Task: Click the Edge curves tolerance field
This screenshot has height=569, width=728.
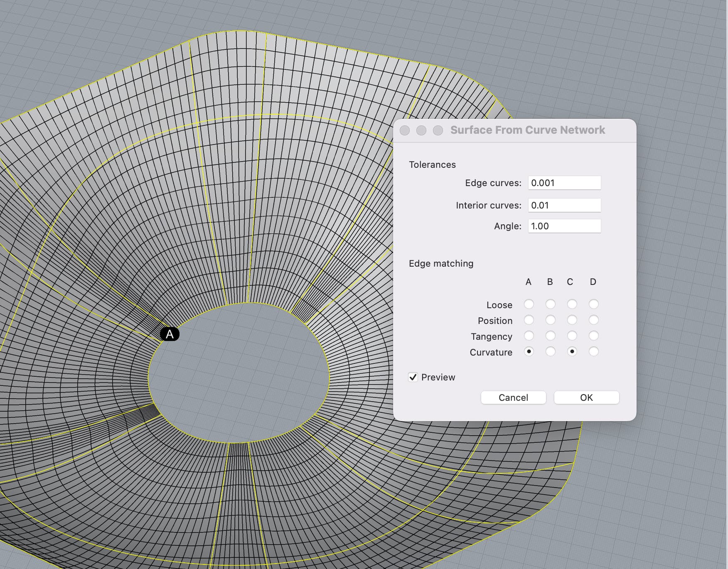Action: point(564,183)
